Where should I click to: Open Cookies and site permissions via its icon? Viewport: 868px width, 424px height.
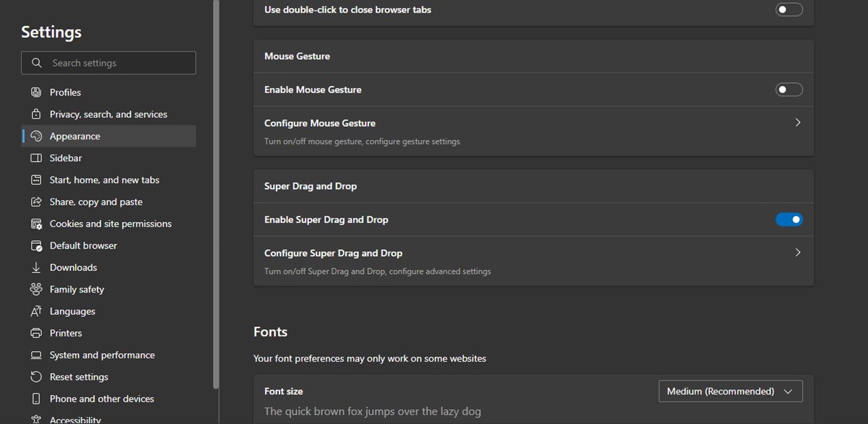[36, 224]
